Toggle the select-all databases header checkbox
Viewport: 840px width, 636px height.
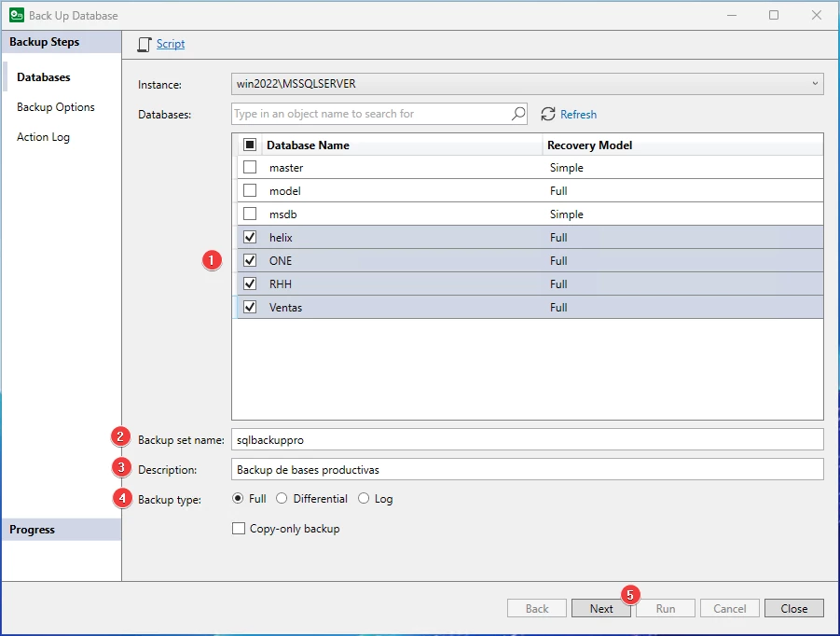(250, 145)
